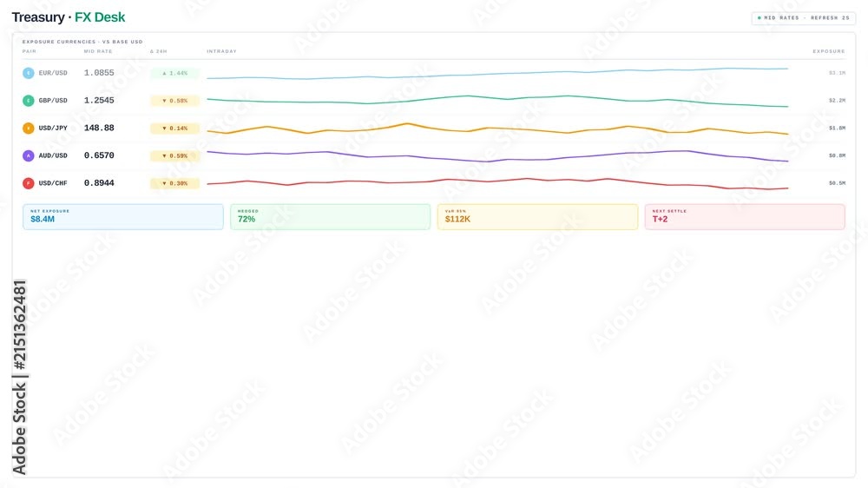This screenshot has height=488, width=868.
Task: Click the USD/JPY down 0.14% change badge
Action: click(x=175, y=128)
